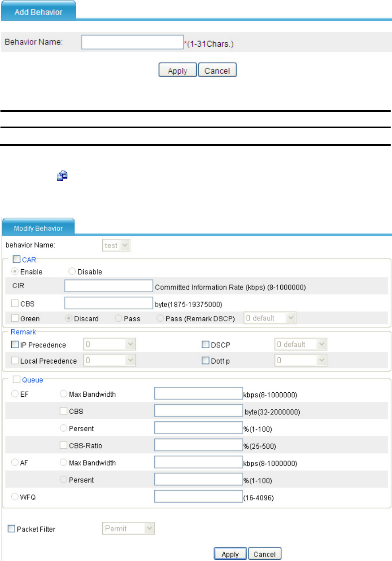Select the EF queue radio button
This screenshot has height=561, width=392.
(x=15, y=394)
